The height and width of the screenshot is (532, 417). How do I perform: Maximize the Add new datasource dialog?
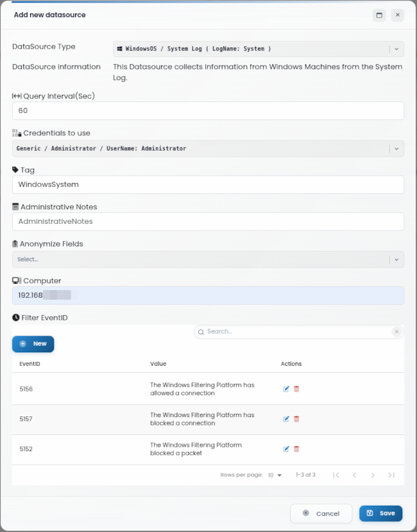[379, 15]
